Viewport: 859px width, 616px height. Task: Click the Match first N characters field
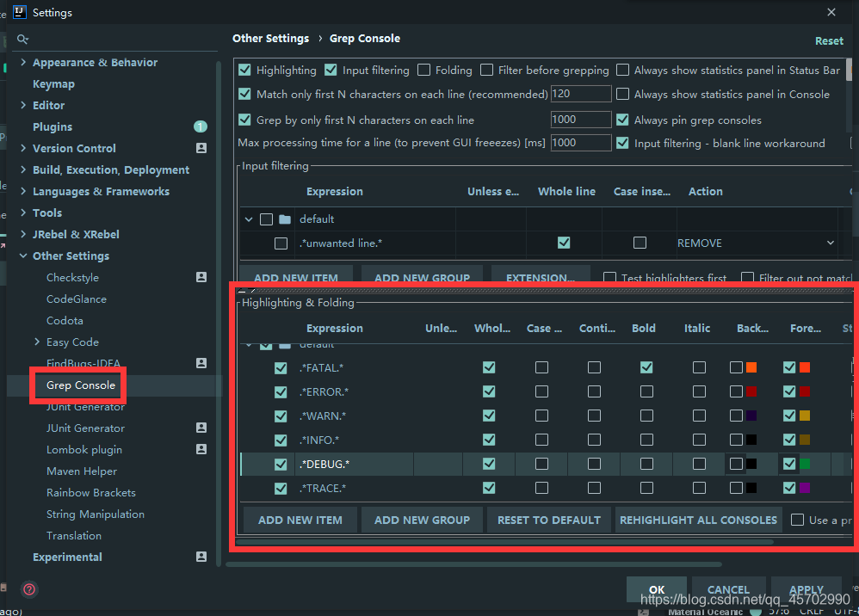pyautogui.click(x=581, y=94)
